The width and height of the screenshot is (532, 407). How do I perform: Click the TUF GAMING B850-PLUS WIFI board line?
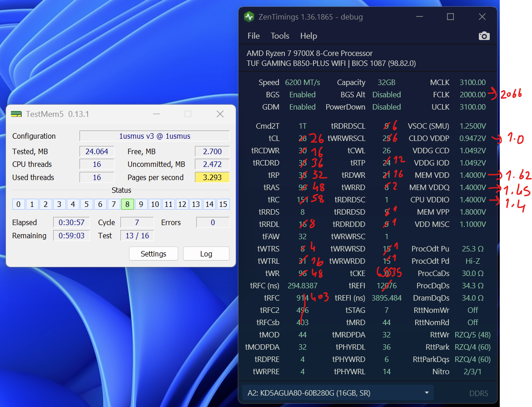tap(331, 64)
